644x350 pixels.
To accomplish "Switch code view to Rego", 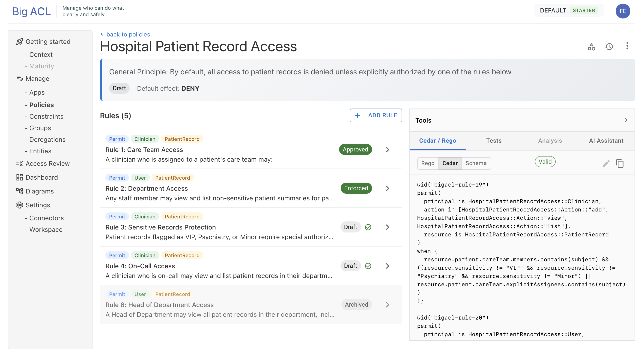I will coord(427,163).
